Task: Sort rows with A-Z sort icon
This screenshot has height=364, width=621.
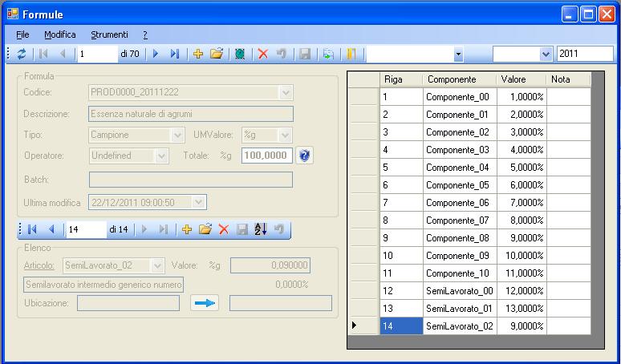Action: (x=261, y=229)
